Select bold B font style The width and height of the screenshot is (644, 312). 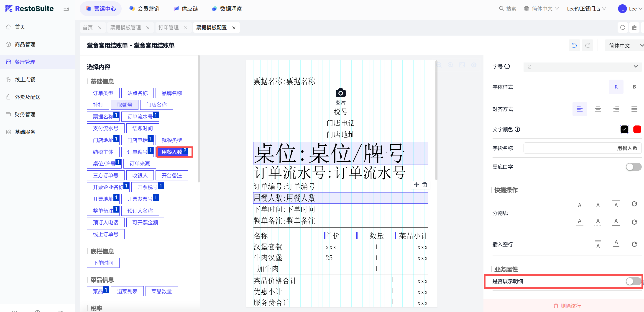pos(634,87)
